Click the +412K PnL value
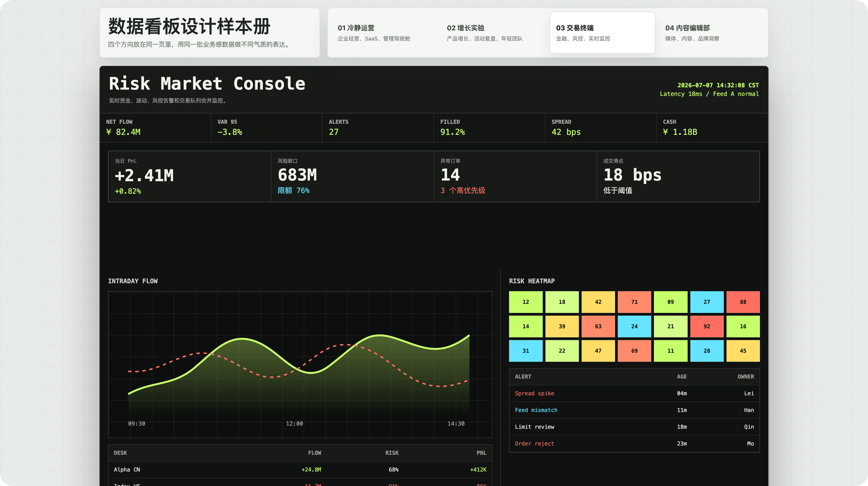The width and height of the screenshot is (868, 486). 478,469
